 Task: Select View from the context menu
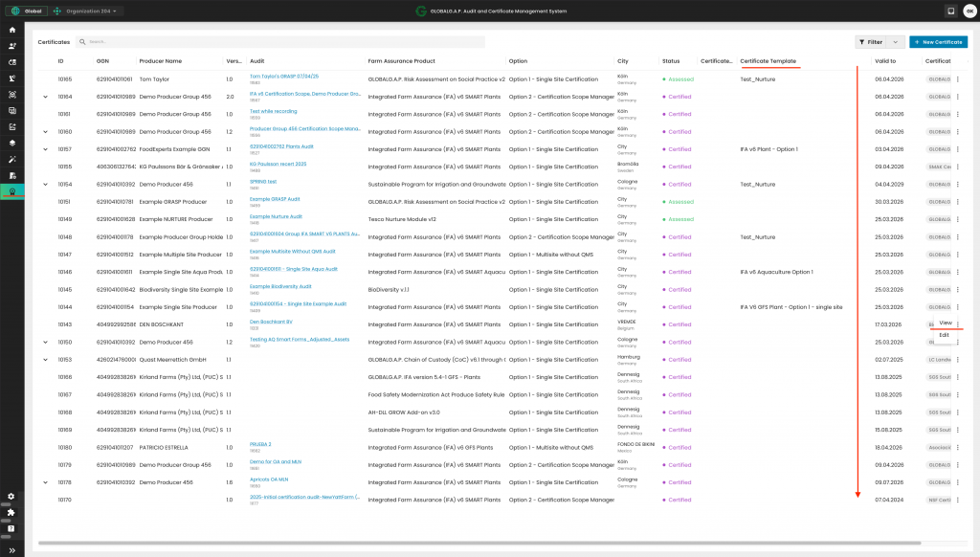[945, 323]
